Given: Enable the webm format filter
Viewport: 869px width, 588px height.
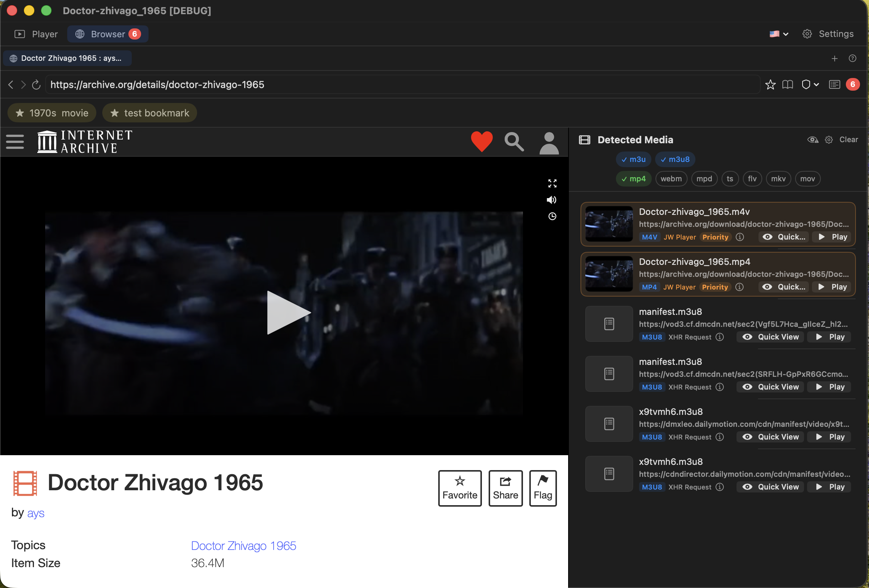Looking at the screenshot, I should [x=671, y=179].
